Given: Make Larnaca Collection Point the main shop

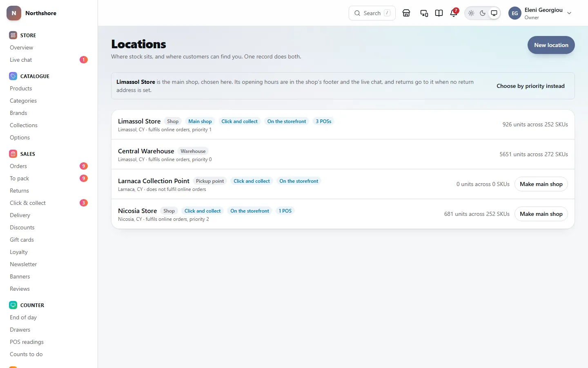Looking at the screenshot, I should 541,184.
